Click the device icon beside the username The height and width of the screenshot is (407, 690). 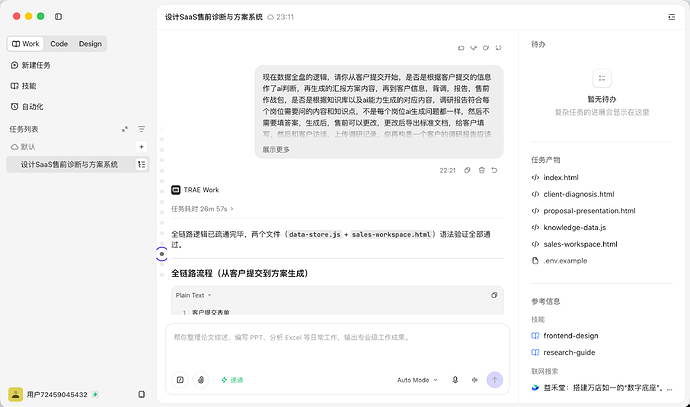click(x=141, y=394)
